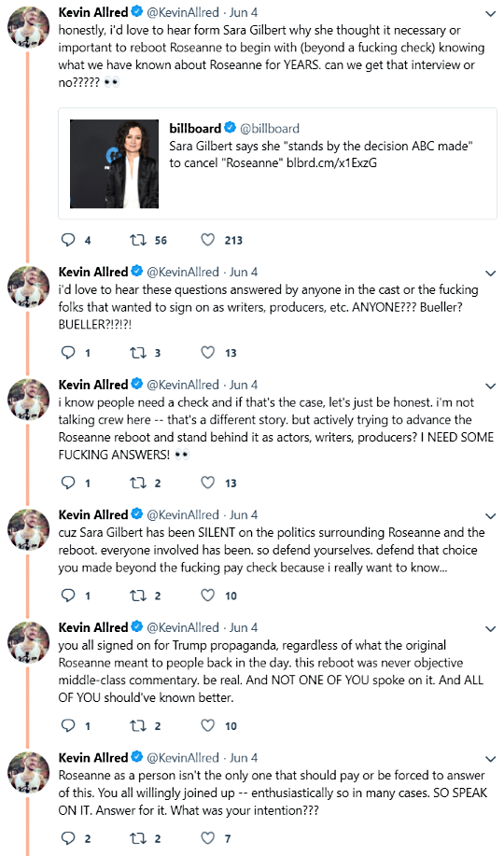Screen dimensions: 504x856
Task: Open Sara Gilbert photo in billboard quote
Action: point(114,163)
